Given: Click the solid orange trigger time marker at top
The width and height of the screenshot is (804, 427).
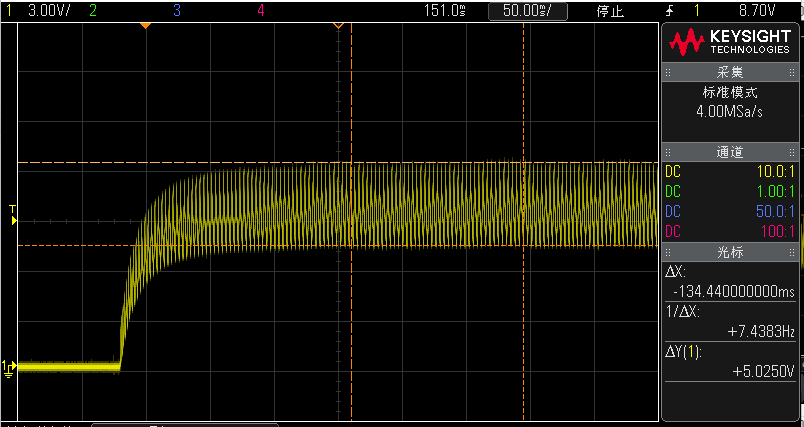Looking at the screenshot, I should [x=146, y=25].
